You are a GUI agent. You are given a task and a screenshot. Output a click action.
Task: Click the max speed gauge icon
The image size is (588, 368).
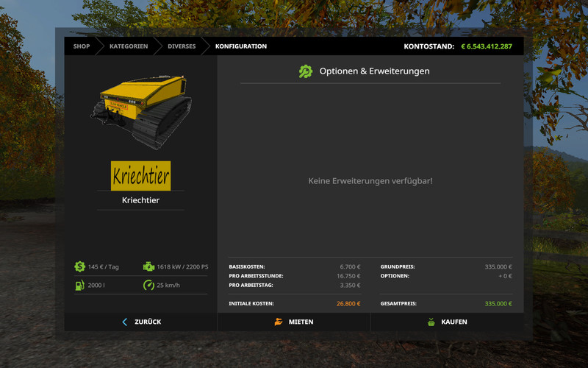coord(148,285)
